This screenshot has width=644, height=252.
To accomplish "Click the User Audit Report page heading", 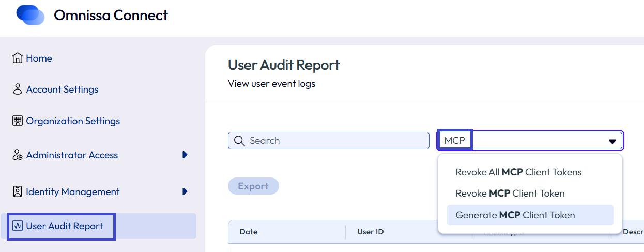I will click(x=284, y=65).
